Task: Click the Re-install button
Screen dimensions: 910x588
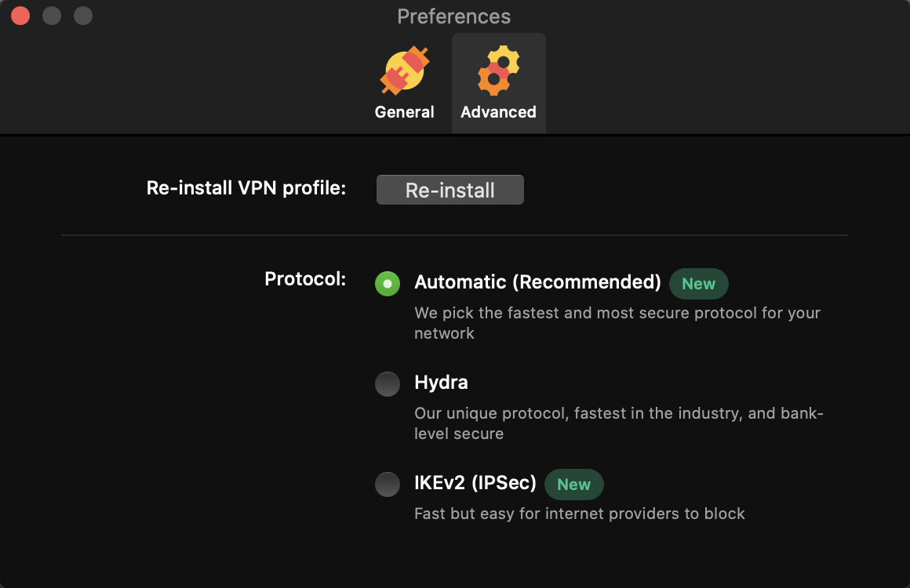Action: click(x=450, y=190)
